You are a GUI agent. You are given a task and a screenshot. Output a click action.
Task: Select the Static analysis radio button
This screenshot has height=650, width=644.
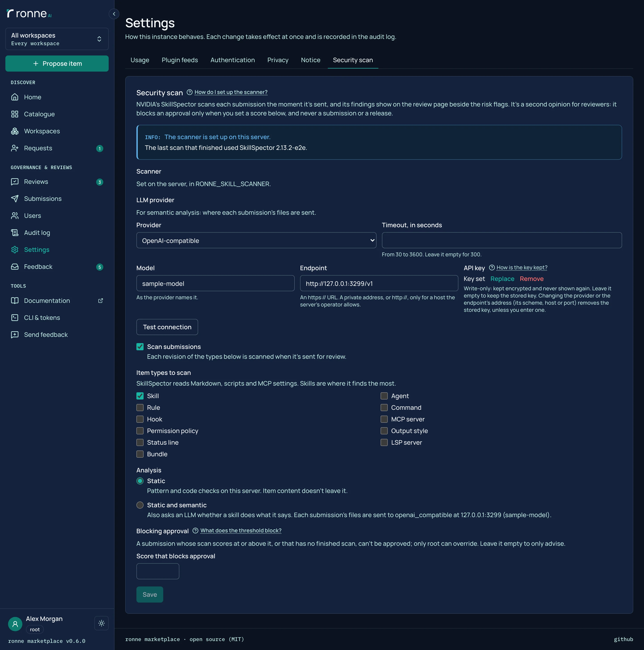tap(140, 481)
